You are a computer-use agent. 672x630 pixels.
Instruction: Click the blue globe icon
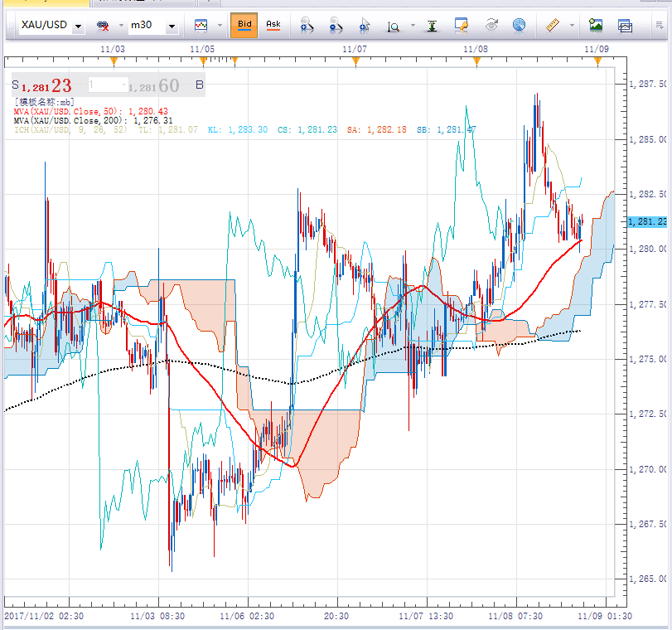tap(519, 26)
